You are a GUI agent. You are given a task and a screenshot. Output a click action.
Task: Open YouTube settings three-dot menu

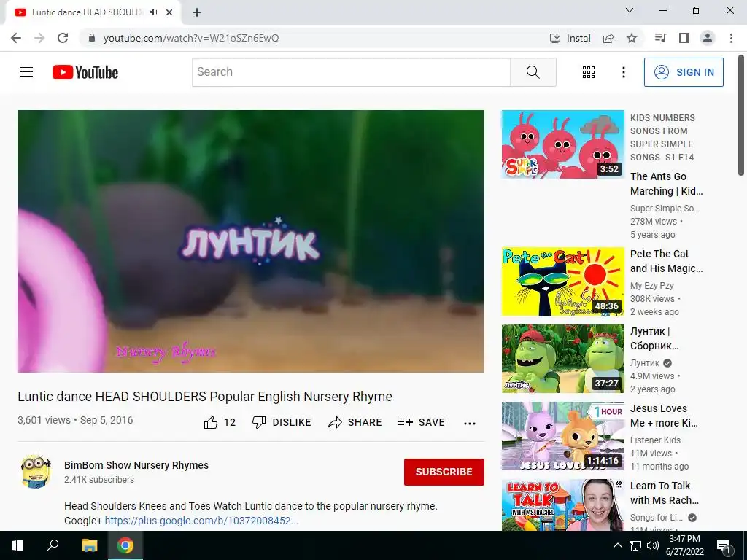(x=623, y=72)
